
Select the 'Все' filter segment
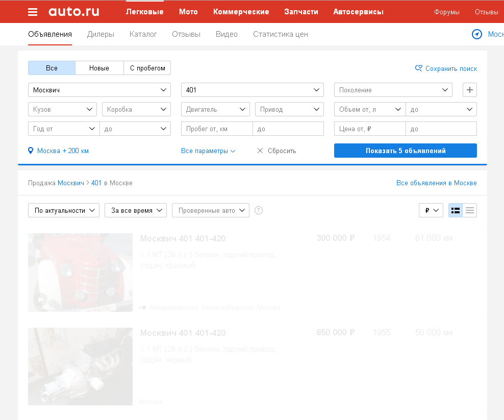point(52,68)
